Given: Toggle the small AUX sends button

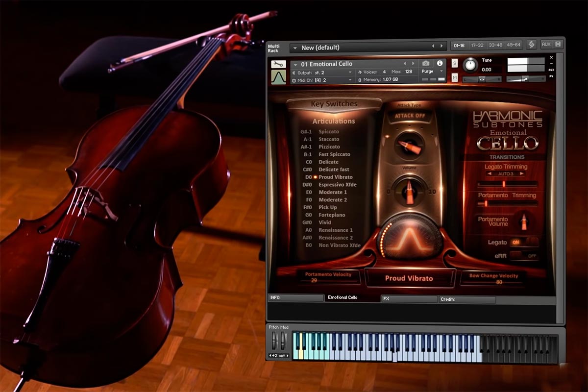Looking at the screenshot, I should coord(551,70).
